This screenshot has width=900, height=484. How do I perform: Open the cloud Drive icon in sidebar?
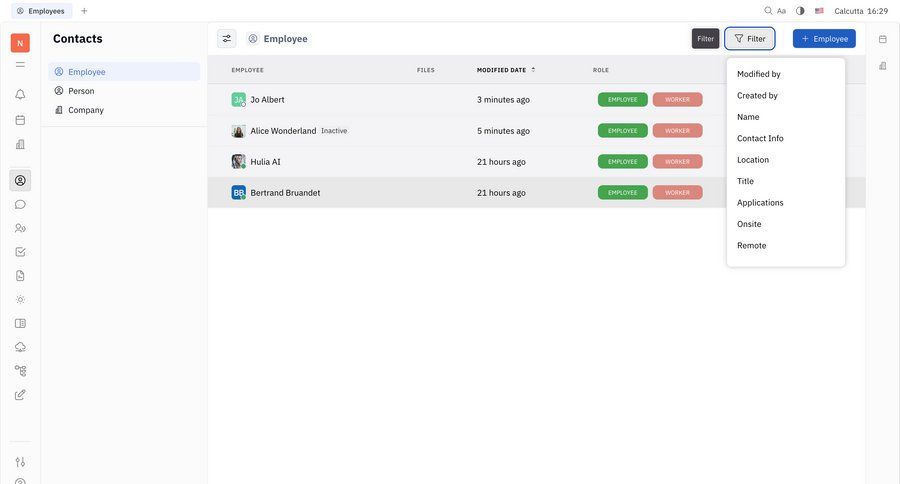tap(20, 347)
